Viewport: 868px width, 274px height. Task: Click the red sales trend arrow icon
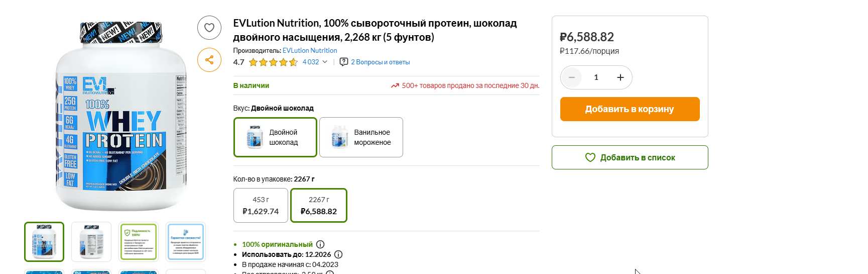[x=395, y=85]
